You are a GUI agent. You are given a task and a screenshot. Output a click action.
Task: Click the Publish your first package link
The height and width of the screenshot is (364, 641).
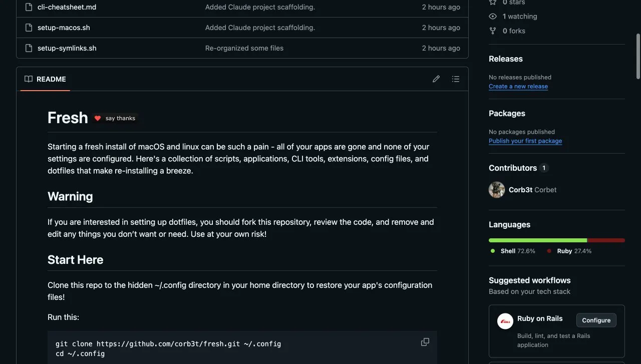coord(525,141)
